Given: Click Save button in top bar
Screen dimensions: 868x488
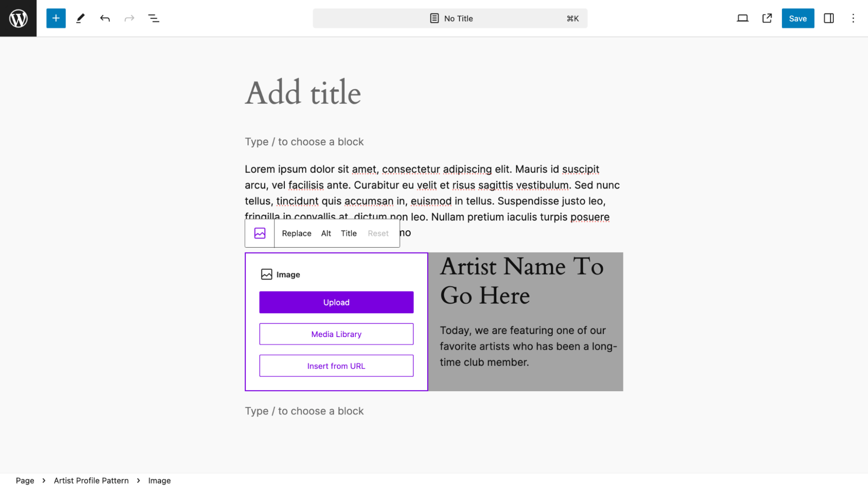Looking at the screenshot, I should (798, 18).
